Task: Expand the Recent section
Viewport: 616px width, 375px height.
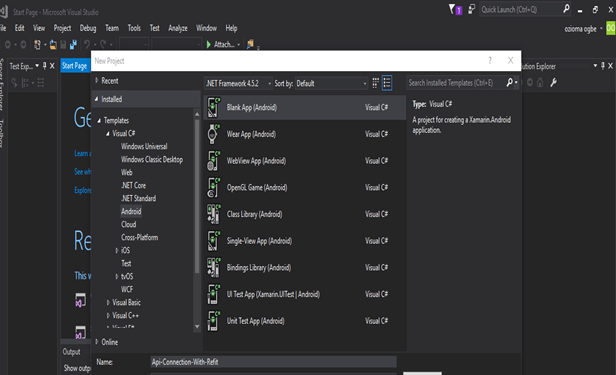Action: 97,80
